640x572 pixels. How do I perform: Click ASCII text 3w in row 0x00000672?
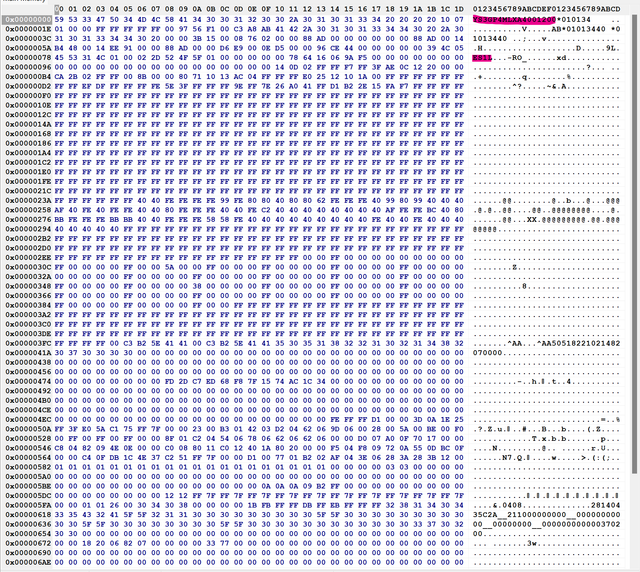click(532, 543)
